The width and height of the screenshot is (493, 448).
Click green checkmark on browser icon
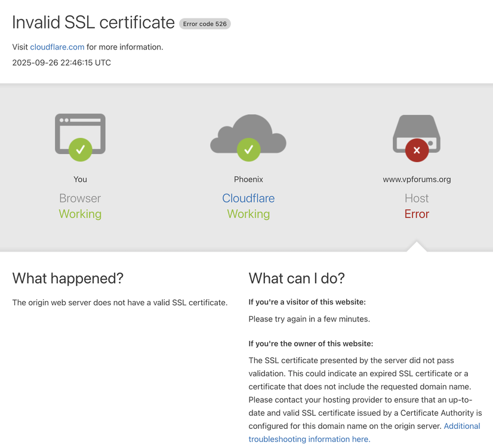[81, 149]
